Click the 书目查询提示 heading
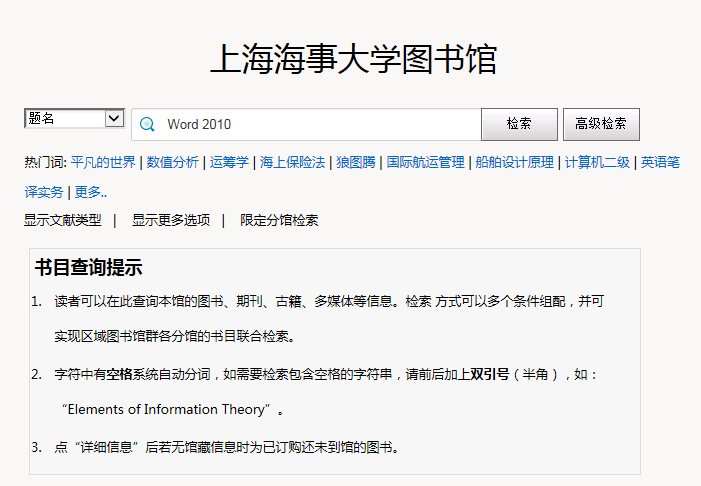 89,267
